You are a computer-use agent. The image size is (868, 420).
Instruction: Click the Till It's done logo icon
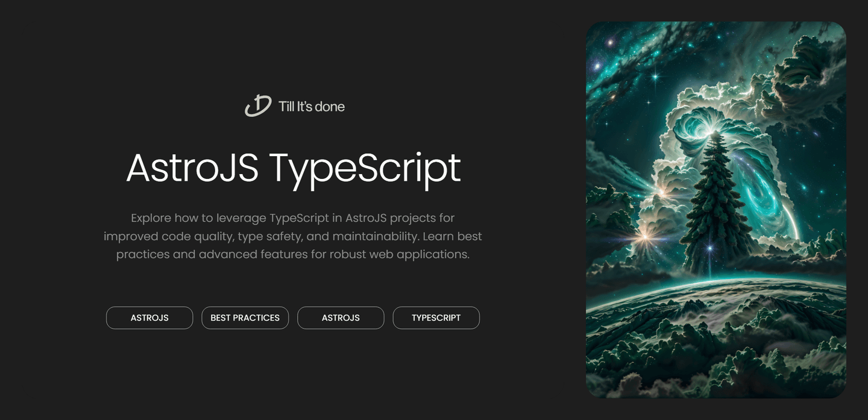click(258, 106)
